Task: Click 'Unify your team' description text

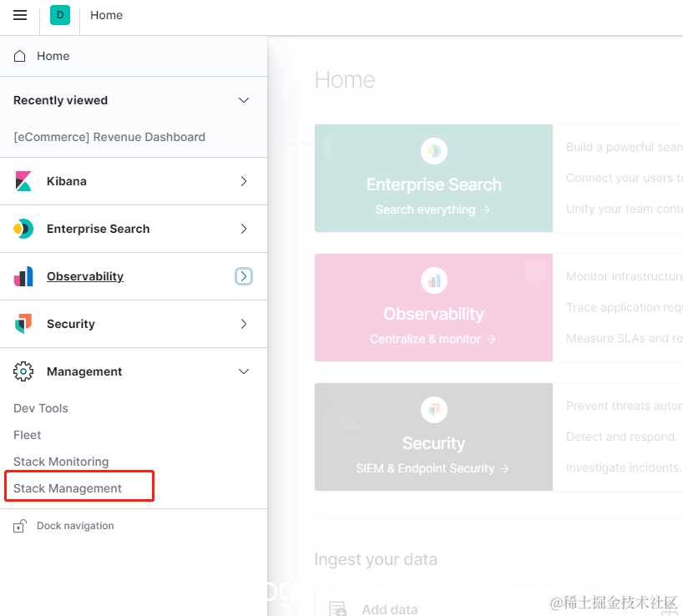Action: [x=625, y=209]
